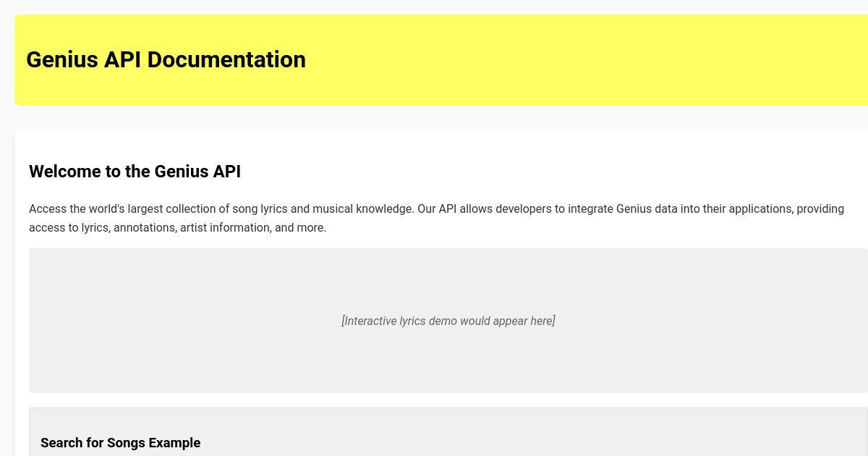Click the word Genius in the intro paragraph
Viewport: 868px width, 456px height.
click(x=633, y=208)
